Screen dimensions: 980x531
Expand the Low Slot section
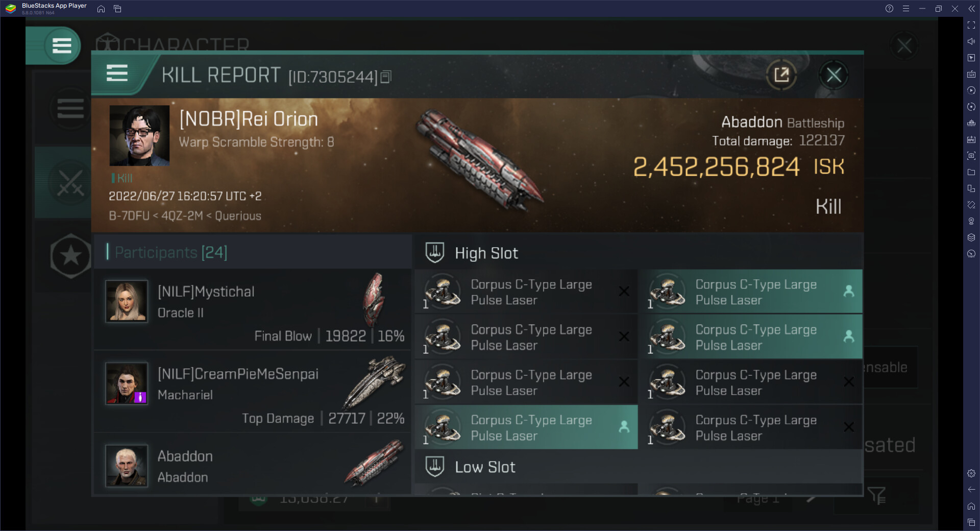485,467
